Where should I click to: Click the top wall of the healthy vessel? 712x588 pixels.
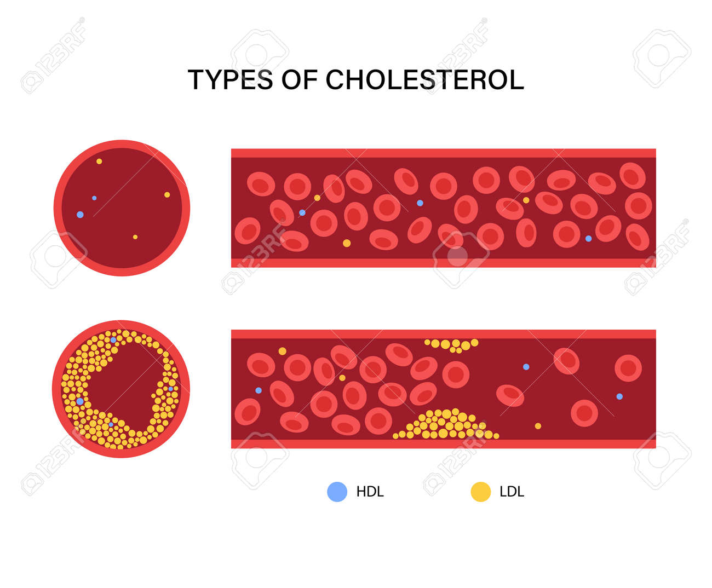[443, 153]
